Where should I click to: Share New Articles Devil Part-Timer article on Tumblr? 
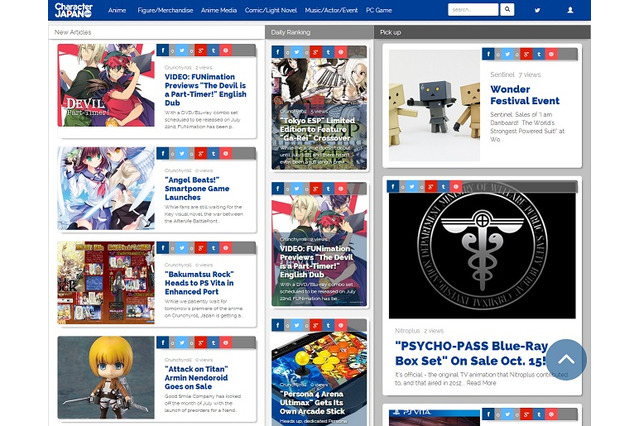click(x=213, y=50)
